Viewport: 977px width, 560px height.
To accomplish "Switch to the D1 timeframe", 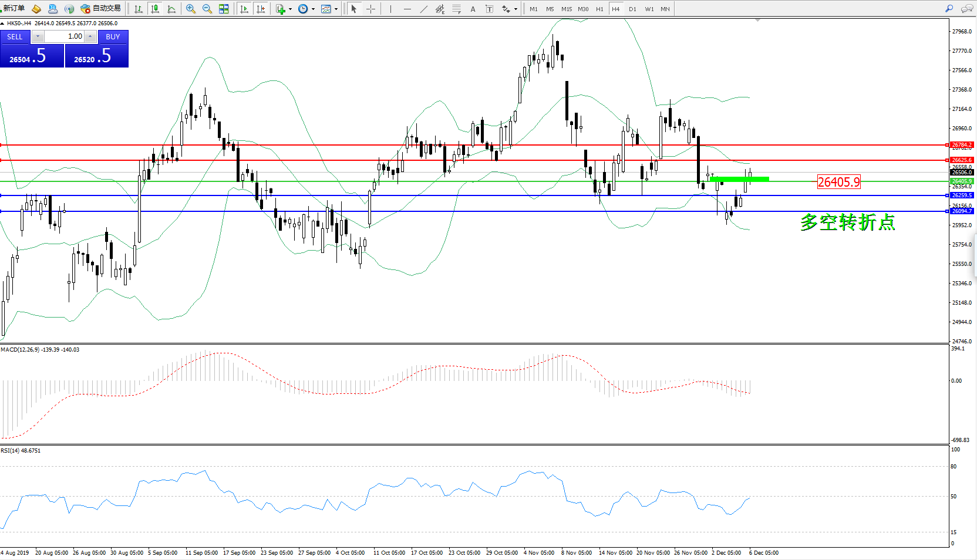I will (x=632, y=9).
